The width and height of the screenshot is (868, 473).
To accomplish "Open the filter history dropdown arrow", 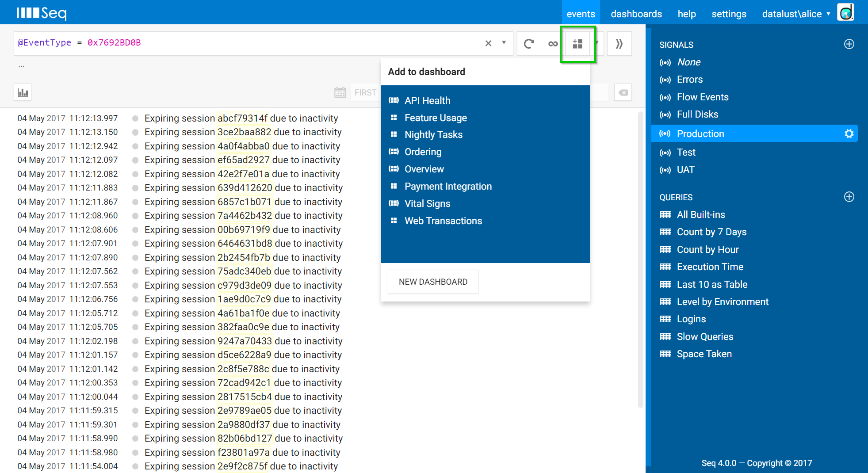I will (x=504, y=43).
